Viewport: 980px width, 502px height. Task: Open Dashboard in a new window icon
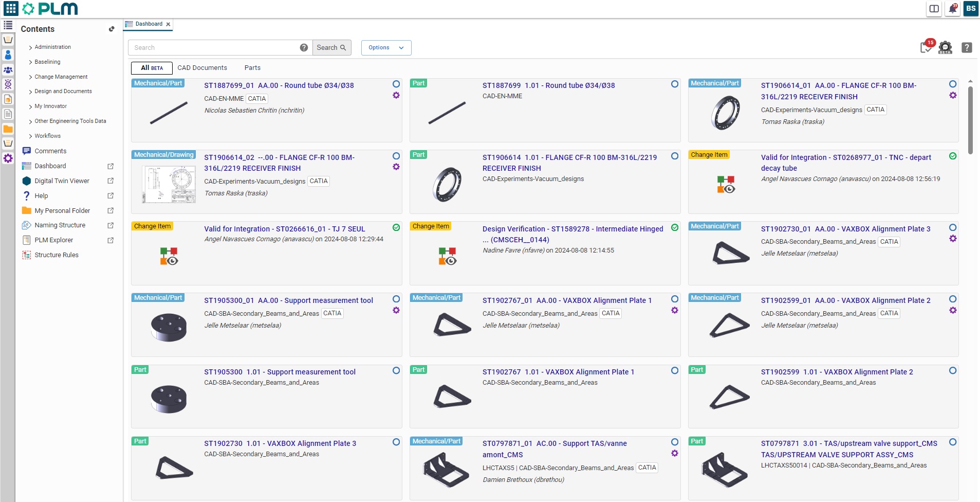tap(110, 166)
